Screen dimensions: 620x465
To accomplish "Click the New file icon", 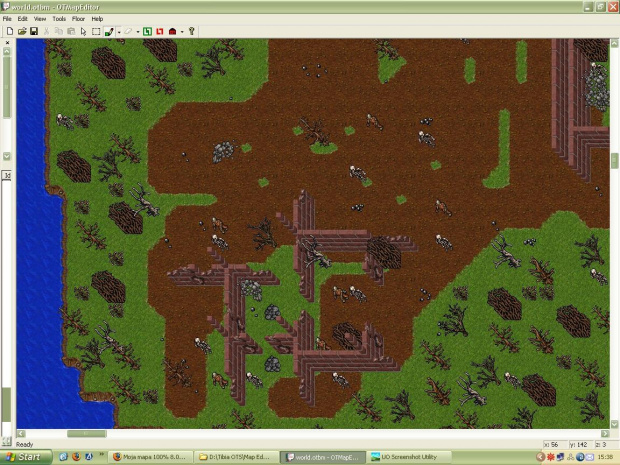I will [x=10, y=32].
